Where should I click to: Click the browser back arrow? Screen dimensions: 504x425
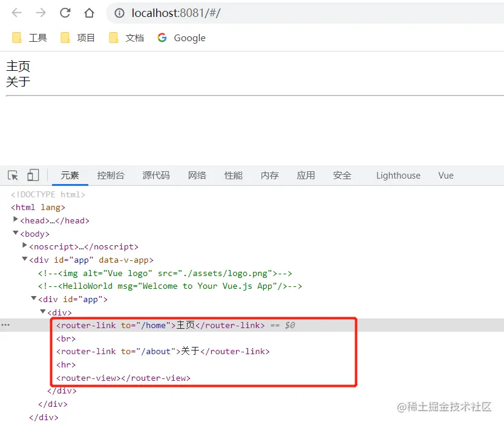pyautogui.click(x=16, y=13)
